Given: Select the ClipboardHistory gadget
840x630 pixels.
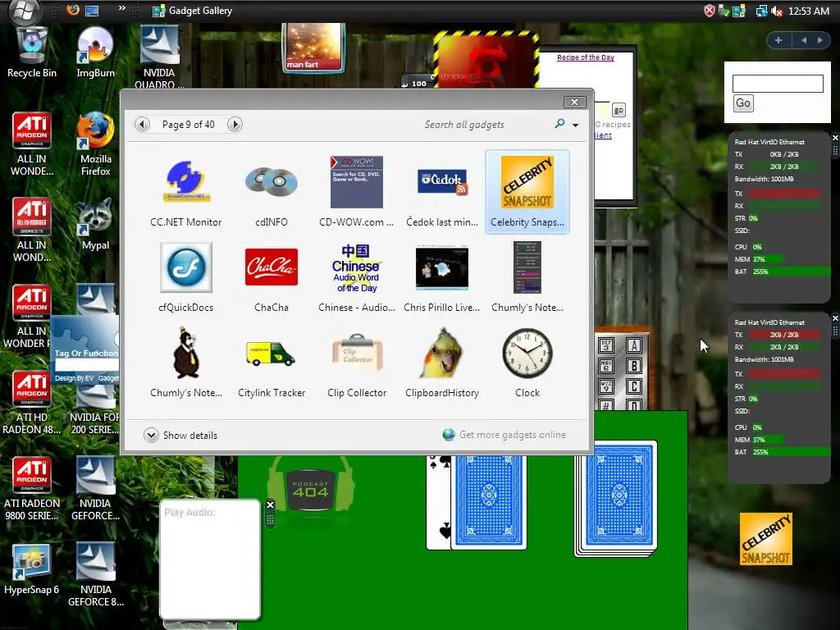Looking at the screenshot, I should point(442,363).
